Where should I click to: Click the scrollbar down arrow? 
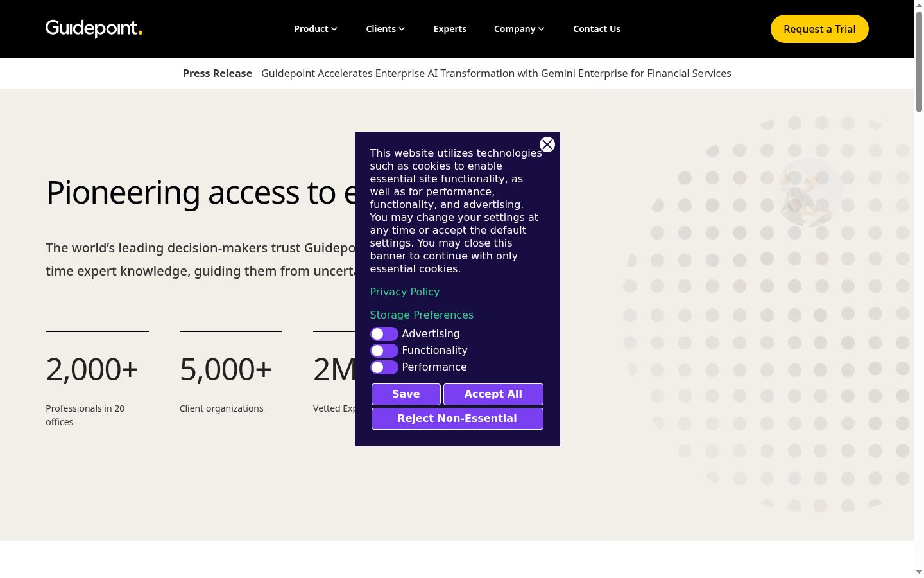919,572
